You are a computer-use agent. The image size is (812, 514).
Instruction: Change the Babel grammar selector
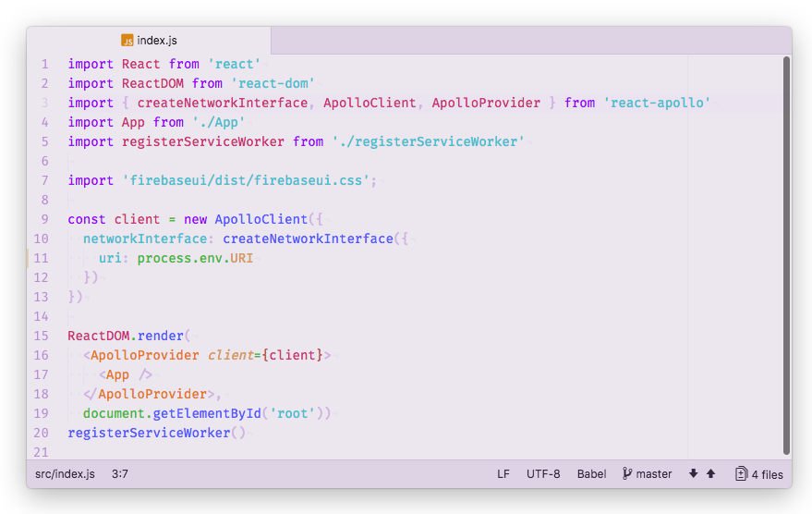(x=591, y=474)
